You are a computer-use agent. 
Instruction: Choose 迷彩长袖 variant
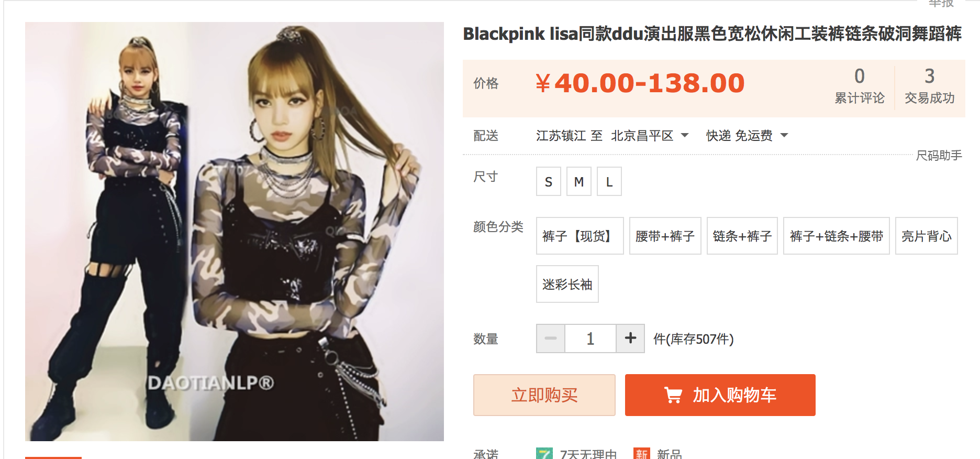pos(567,284)
